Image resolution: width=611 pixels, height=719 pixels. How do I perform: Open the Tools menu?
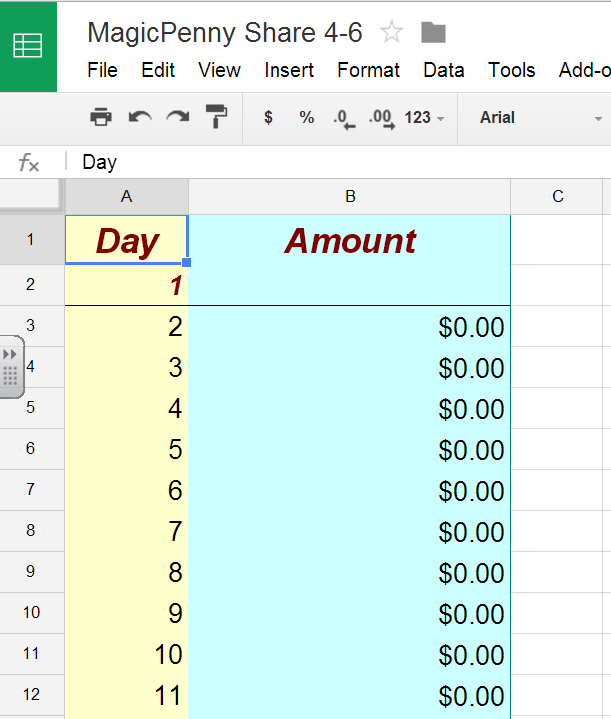(511, 70)
